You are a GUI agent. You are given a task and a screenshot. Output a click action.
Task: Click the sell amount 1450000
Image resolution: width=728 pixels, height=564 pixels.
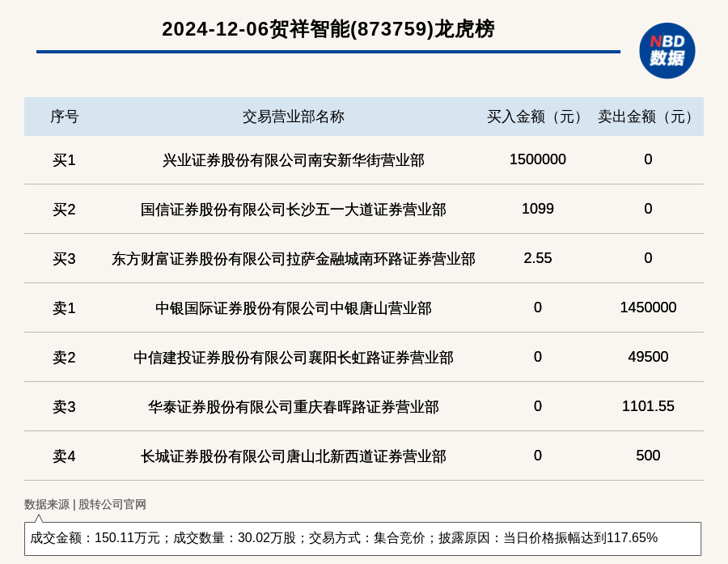648,307
